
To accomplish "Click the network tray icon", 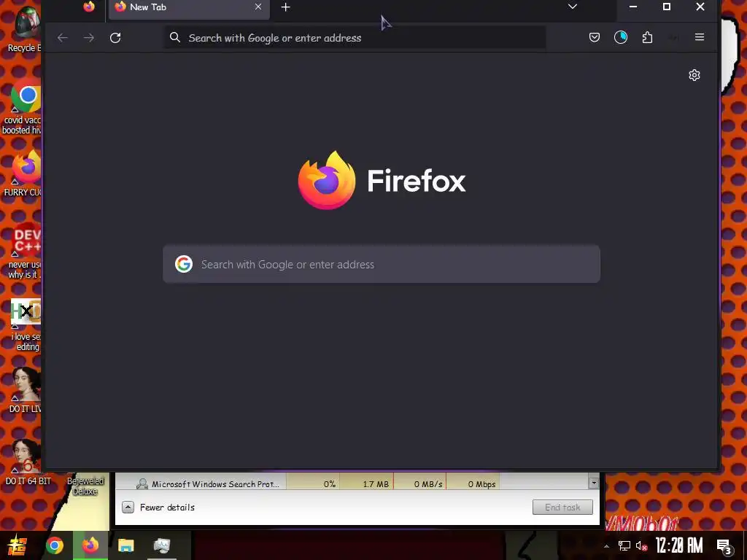I will pos(624,545).
